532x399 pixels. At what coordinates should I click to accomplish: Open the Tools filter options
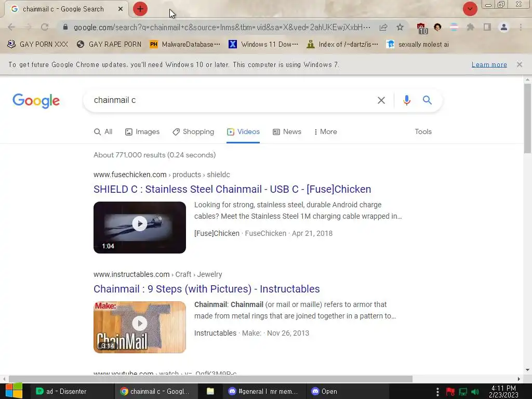(423, 131)
